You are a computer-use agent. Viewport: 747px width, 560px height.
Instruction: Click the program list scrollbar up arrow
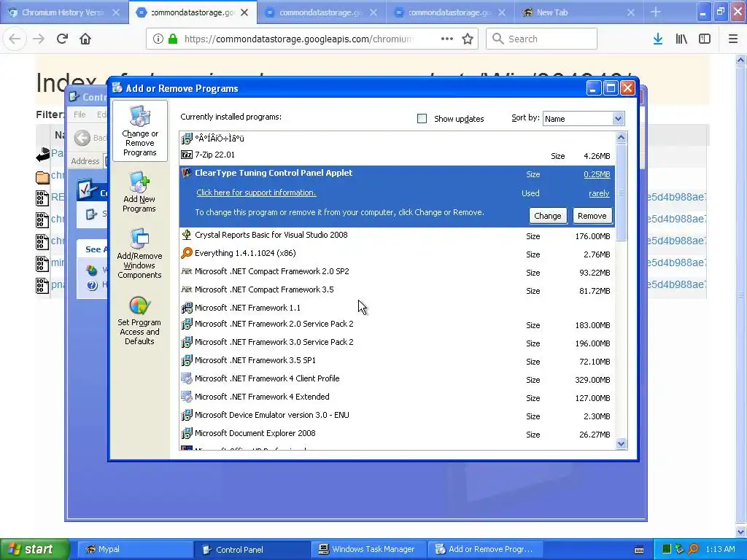tap(621, 138)
